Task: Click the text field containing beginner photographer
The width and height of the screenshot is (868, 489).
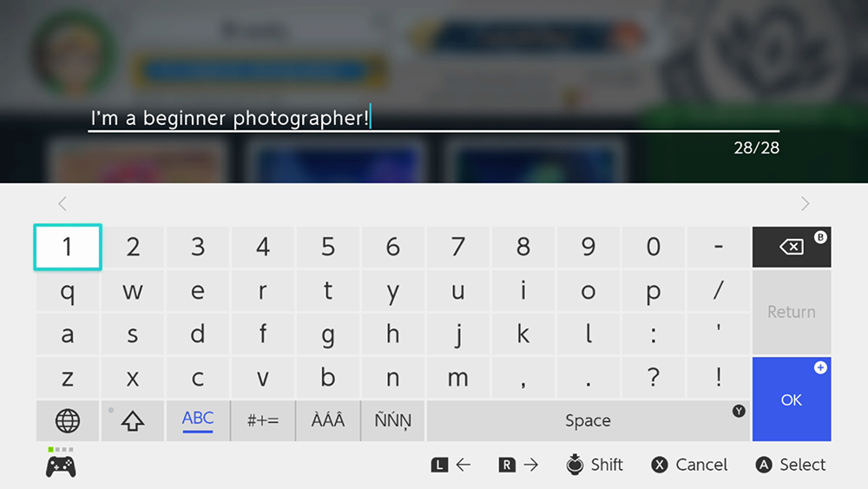Action: pos(433,118)
